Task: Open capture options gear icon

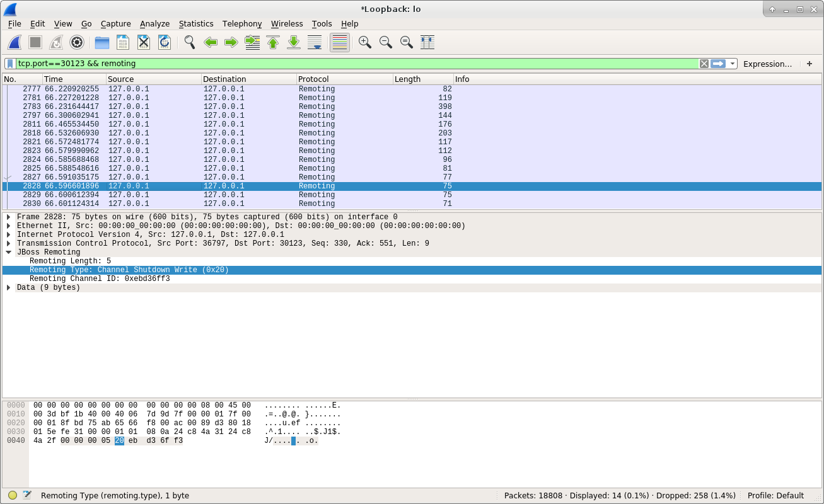Action: (x=77, y=42)
